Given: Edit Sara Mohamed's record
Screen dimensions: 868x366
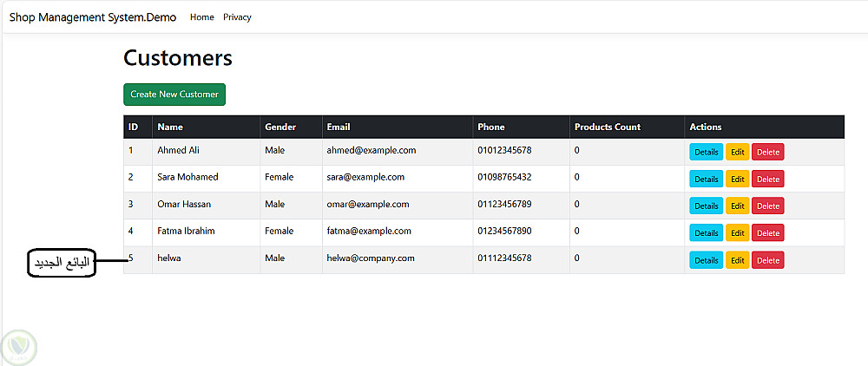Looking at the screenshot, I should point(737,179).
